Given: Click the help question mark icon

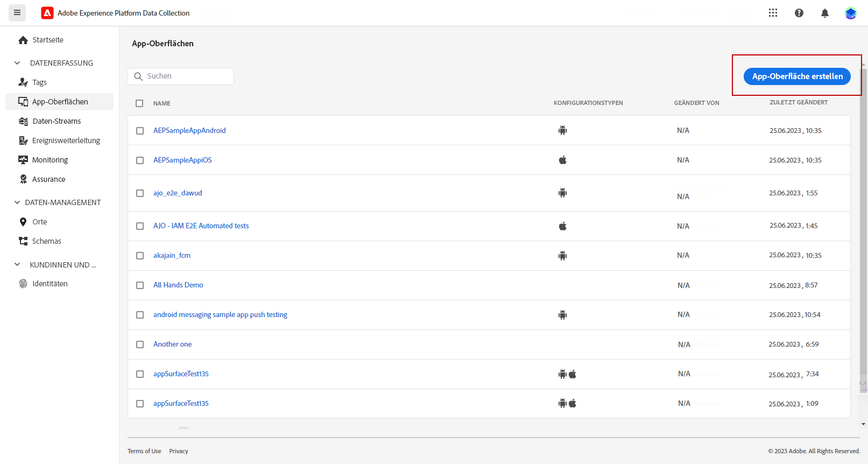Looking at the screenshot, I should click(799, 13).
